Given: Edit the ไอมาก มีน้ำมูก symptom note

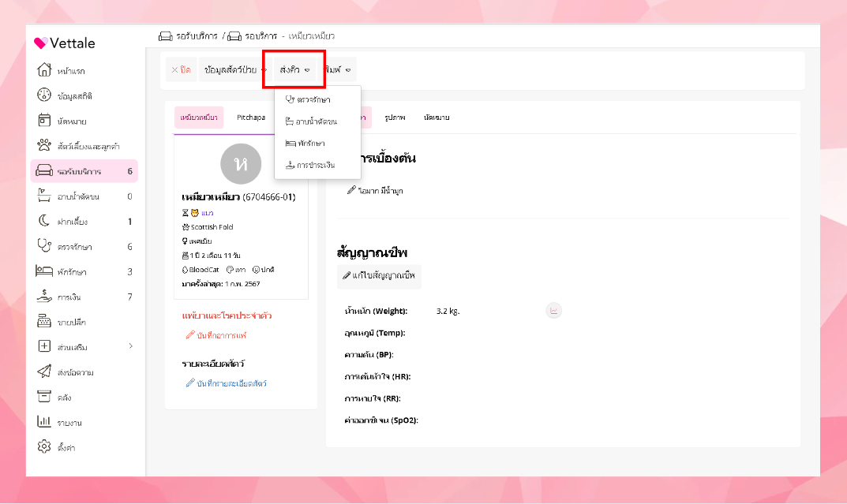Looking at the screenshot, I should pyautogui.click(x=375, y=191).
